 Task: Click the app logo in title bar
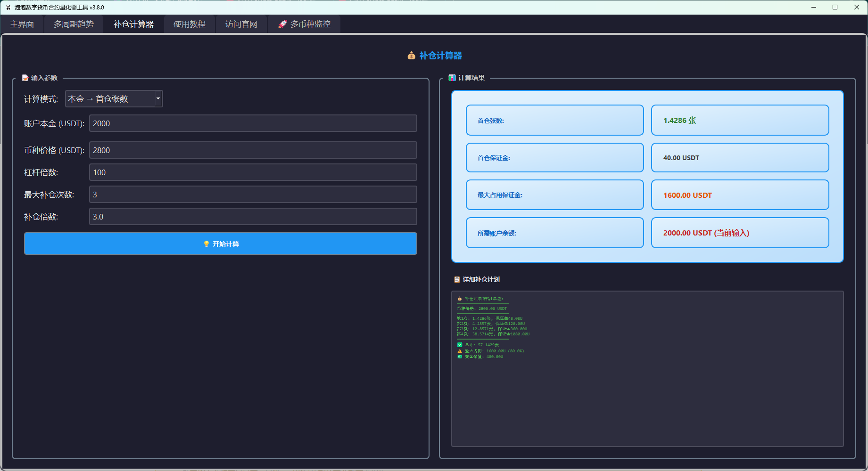click(x=8, y=7)
